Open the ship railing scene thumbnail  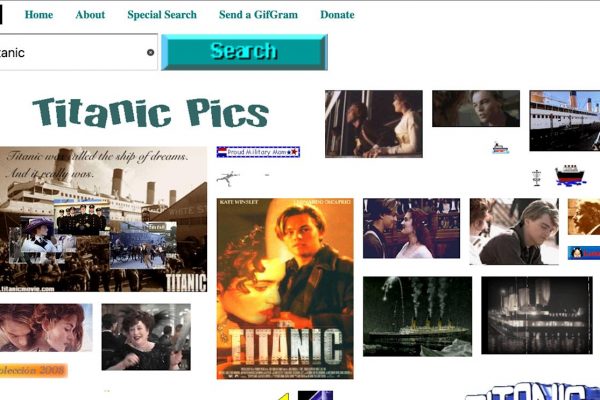click(374, 124)
